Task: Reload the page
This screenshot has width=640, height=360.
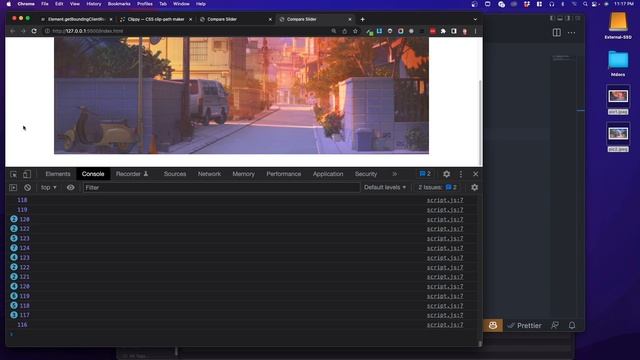Action: point(34,31)
